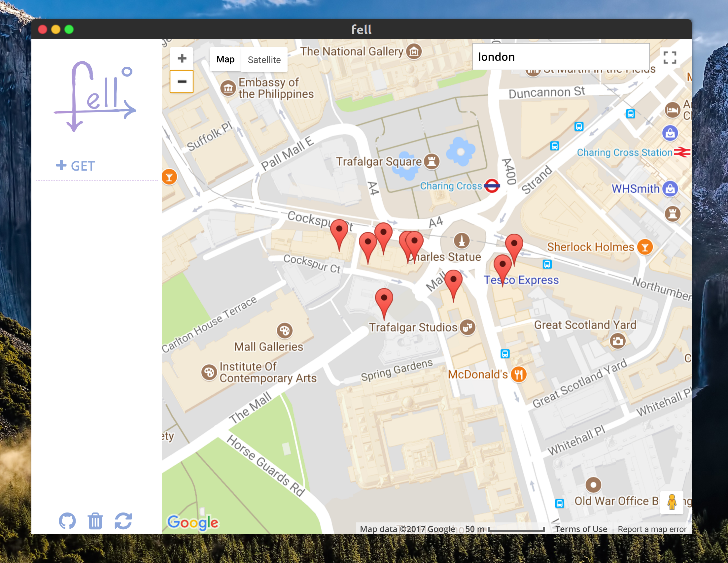Toggle fullscreen map view
This screenshot has width=728, height=563.
(x=669, y=58)
